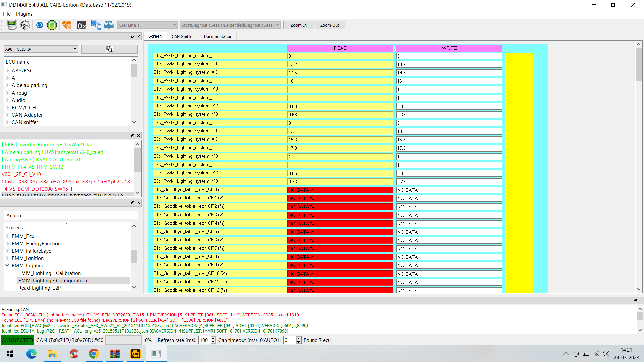Screen dimensions: 644x362
Task: Open Google Chrome from the taskbar
Action: 94,354
